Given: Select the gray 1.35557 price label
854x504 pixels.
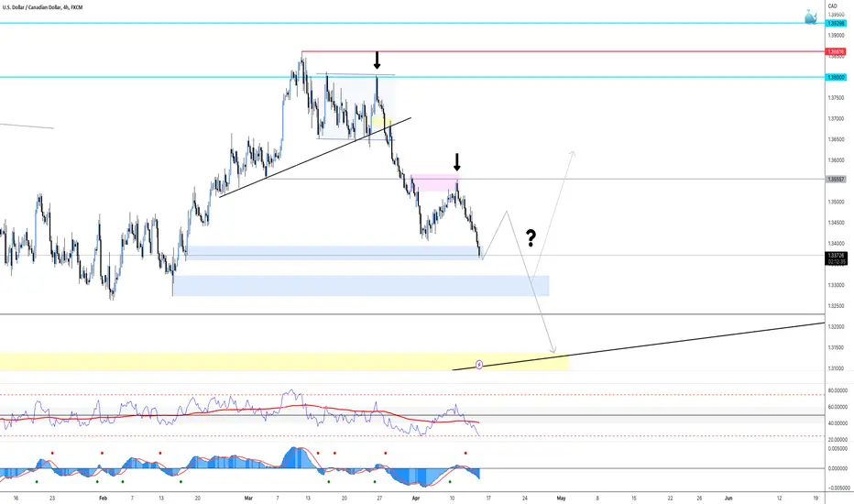Looking at the screenshot, I should tap(836, 180).
